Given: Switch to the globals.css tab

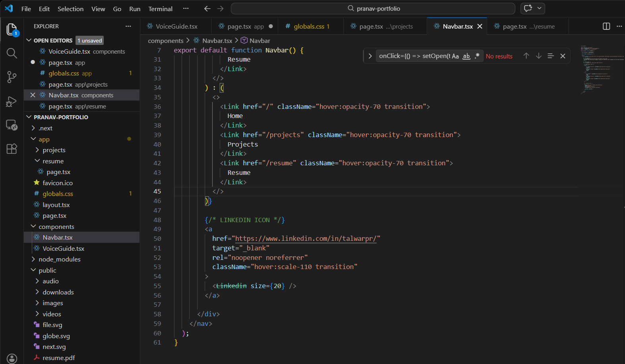Looking at the screenshot, I should point(309,27).
